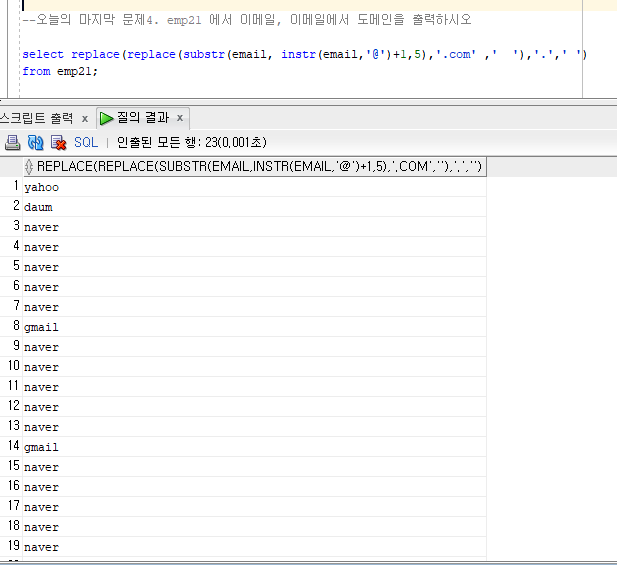Select the naver cell in row 9
The height and width of the screenshot is (565, 617).
255,347
